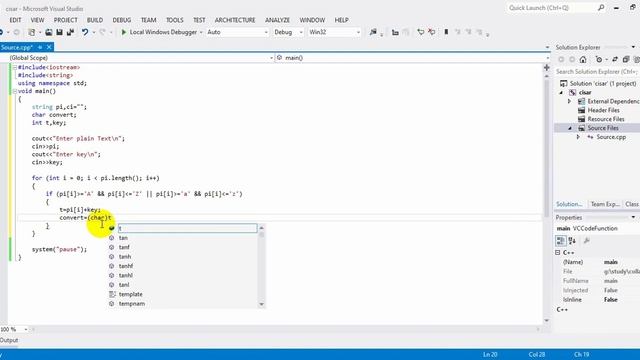The width and height of the screenshot is (640, 360).
Task: Click the Quick Launch search magnifier icon
Action: [601, 7]
